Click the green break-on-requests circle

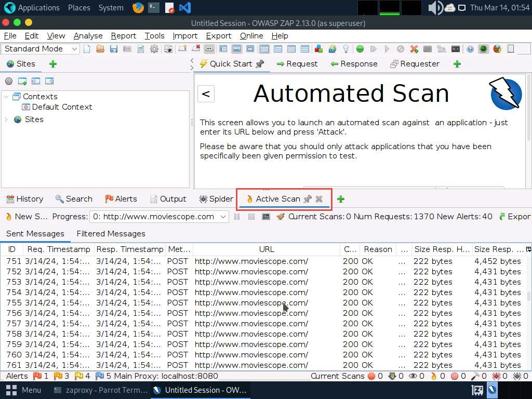click(360, 49)
